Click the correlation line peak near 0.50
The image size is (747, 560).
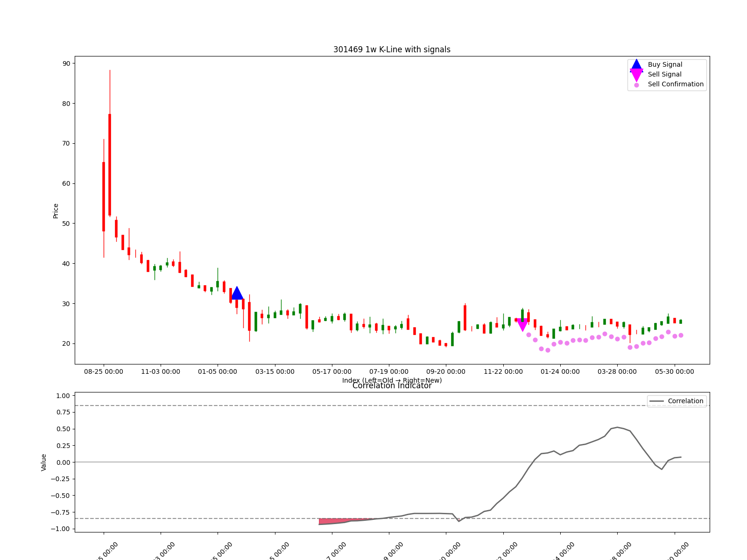tap(617, 427)
